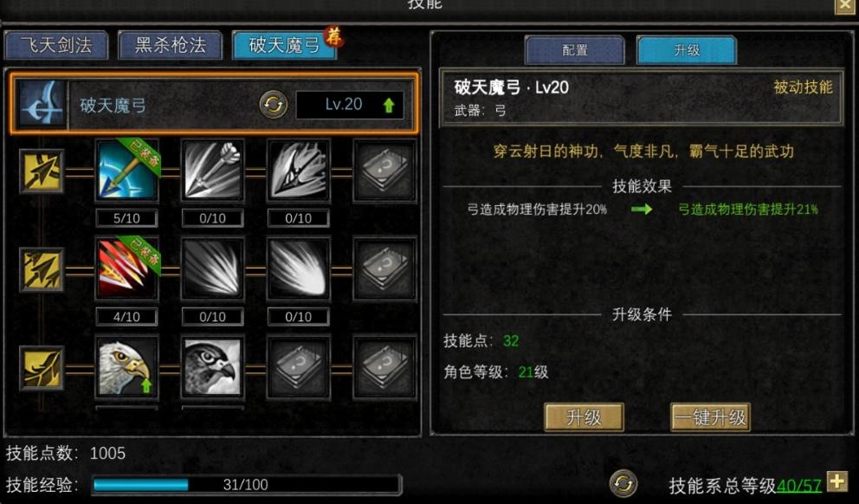Click the white eagle skill icon
859x504 pixels.
[x=126, y=366]
